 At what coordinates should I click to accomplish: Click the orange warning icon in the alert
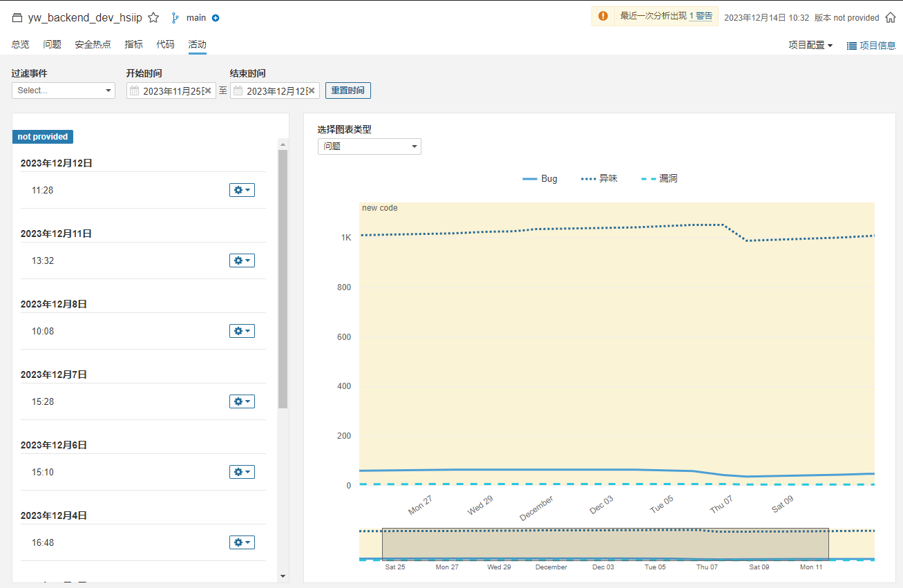point(603,17)
